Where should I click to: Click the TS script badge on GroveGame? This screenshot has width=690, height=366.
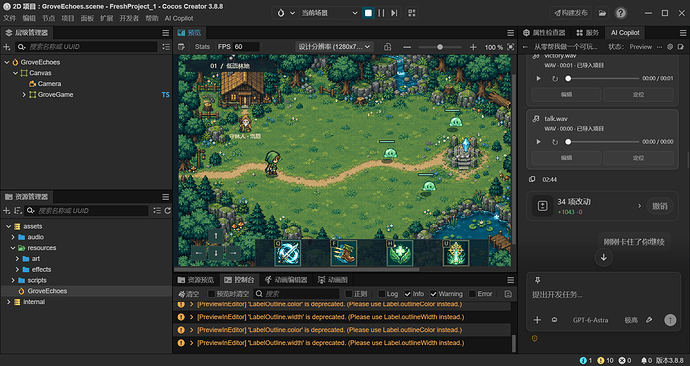[x=165, y=95]
